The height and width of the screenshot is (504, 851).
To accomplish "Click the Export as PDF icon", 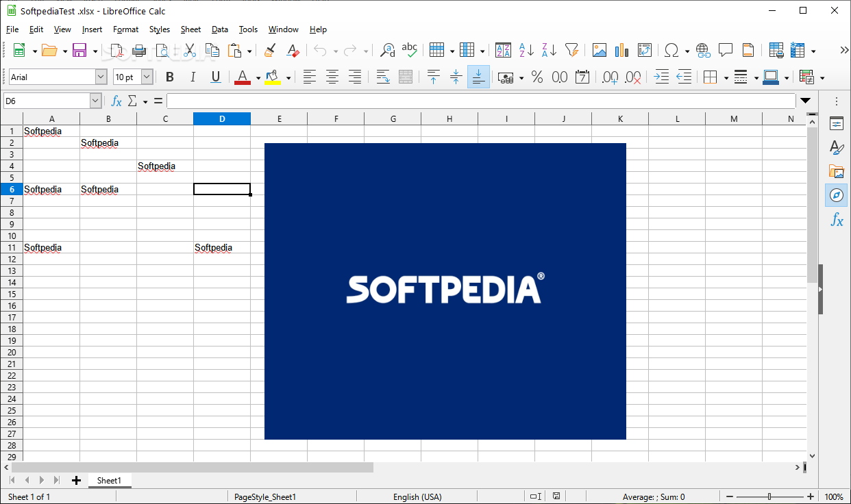I will coord(117,50).
